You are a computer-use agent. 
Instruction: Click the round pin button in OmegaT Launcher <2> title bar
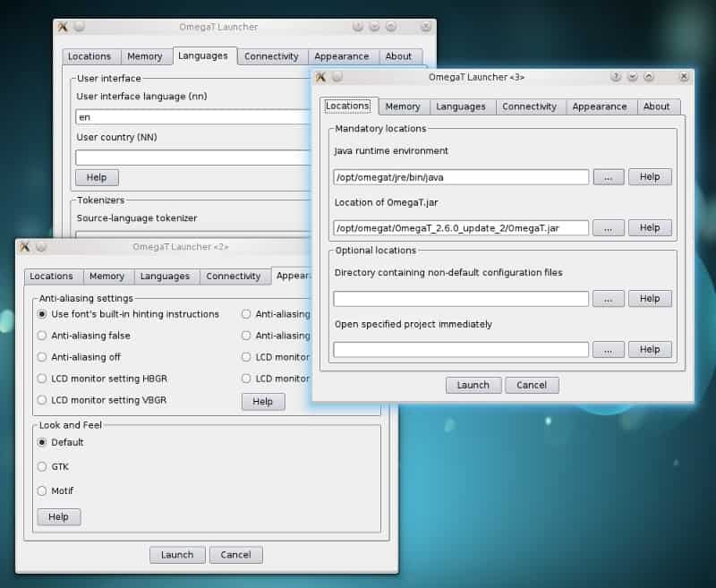[41, 247]
